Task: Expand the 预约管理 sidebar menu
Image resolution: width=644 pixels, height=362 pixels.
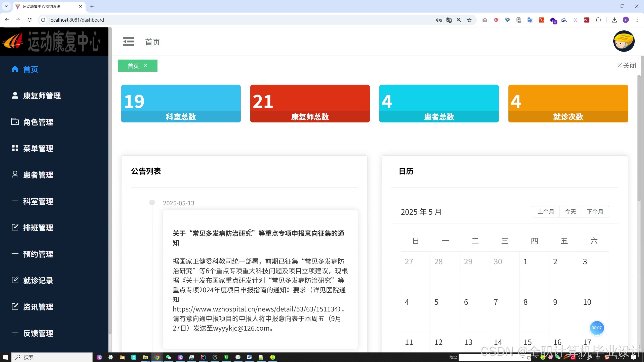Action: (x=38, y=254)
